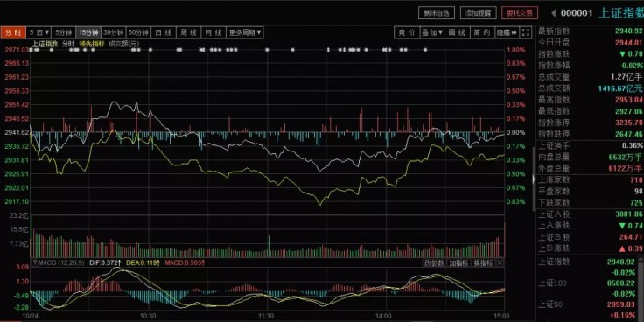Click the 画线 drawing tool
Image resolution: width=644 pixels, height=322 pixels.
tap(457, 32)
